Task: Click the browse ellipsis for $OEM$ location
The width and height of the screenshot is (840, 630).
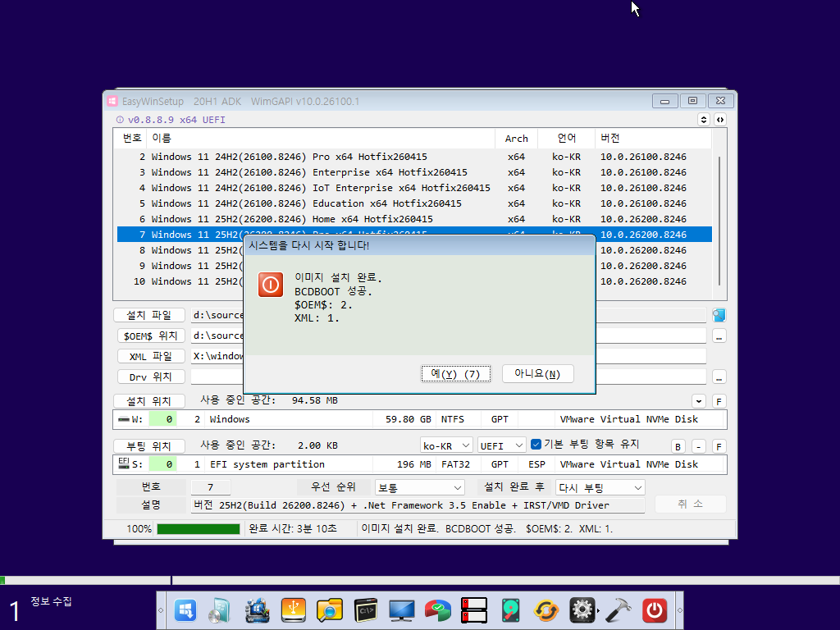Action: [x=719, y=336]
